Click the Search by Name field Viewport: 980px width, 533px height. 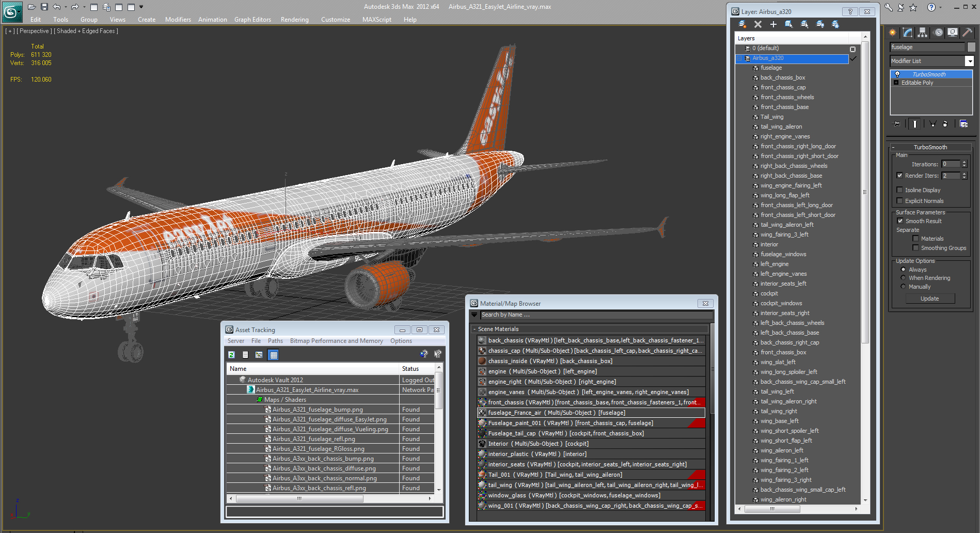[x=596, y=315]
